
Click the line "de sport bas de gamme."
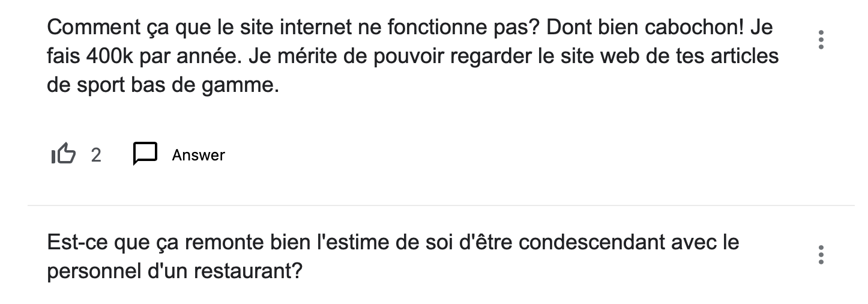163,86
